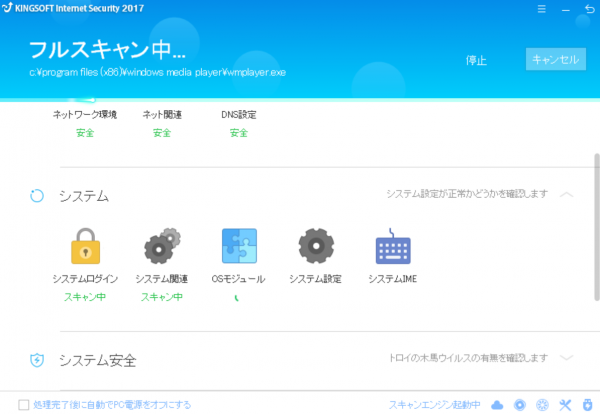
Task: Click the scanned file path wmplayer.exe text
Action: point(157,72)
